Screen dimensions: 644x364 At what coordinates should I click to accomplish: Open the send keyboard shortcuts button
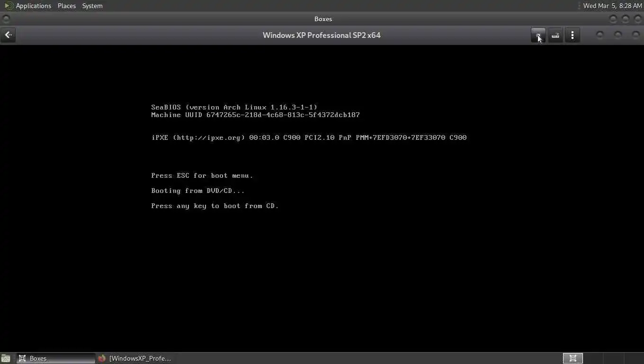click(555, 35)
